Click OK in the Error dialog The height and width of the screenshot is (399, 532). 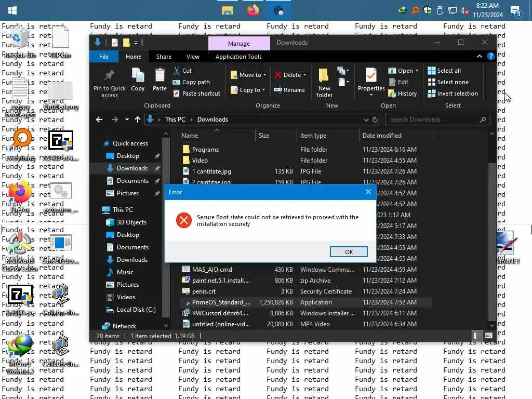349,252
